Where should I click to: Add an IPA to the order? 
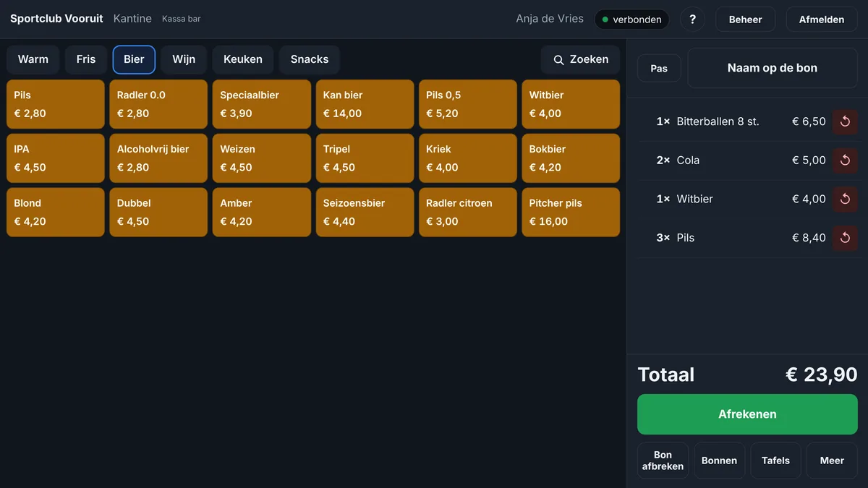pyautogui.click(x=56, y=158)
